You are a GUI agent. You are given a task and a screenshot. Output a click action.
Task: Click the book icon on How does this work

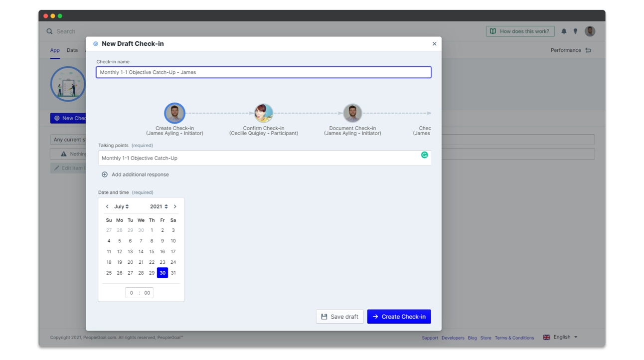[493, 31]
